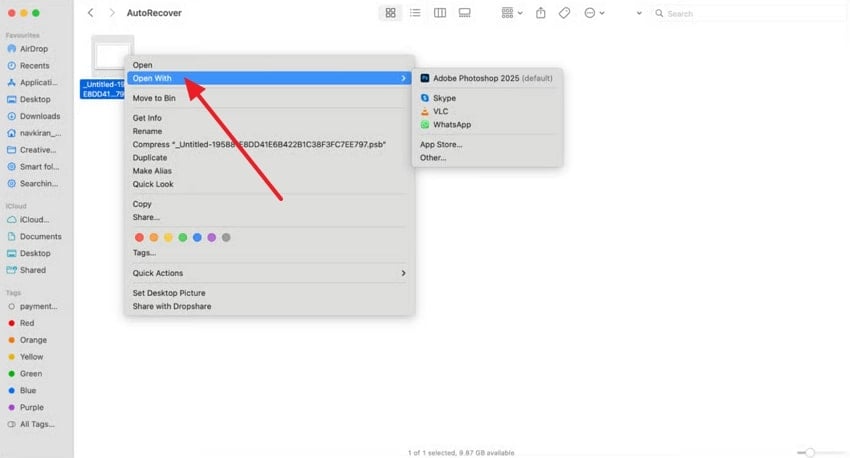Click the tag icon in toolbar
Image resolution: width=850 pixels, height=458 pixels.
[564, 13]
